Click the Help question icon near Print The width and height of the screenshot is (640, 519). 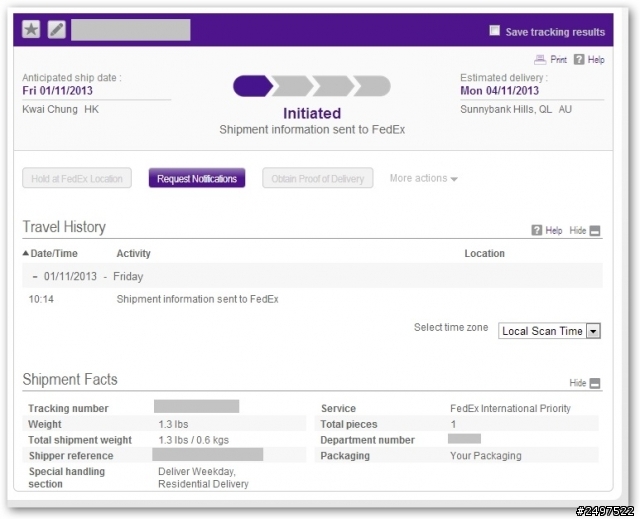[579, 60]
